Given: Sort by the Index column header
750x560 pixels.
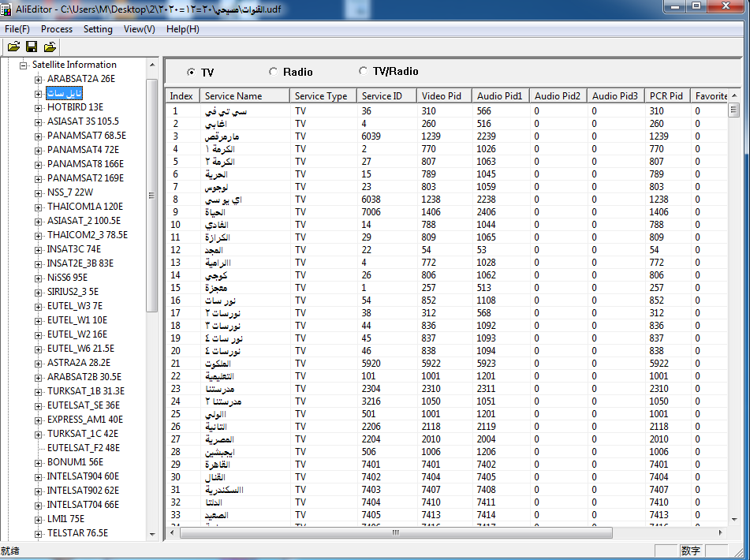Looking at the screenshot, I should coord(183,95).
